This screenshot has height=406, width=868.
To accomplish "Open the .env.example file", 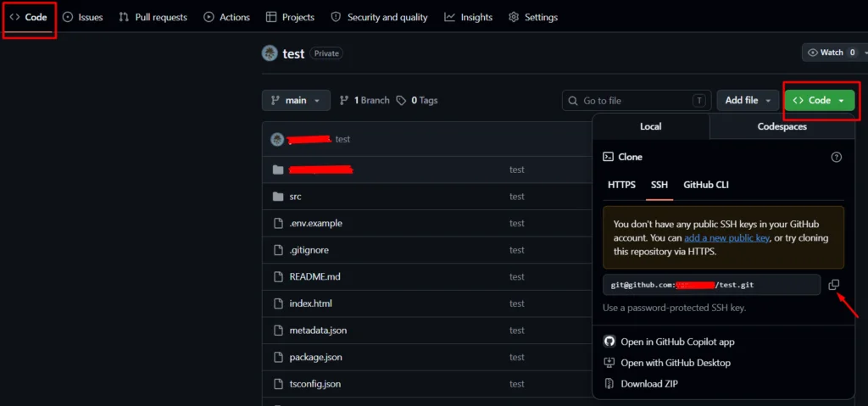I will (x=315, y=223).
